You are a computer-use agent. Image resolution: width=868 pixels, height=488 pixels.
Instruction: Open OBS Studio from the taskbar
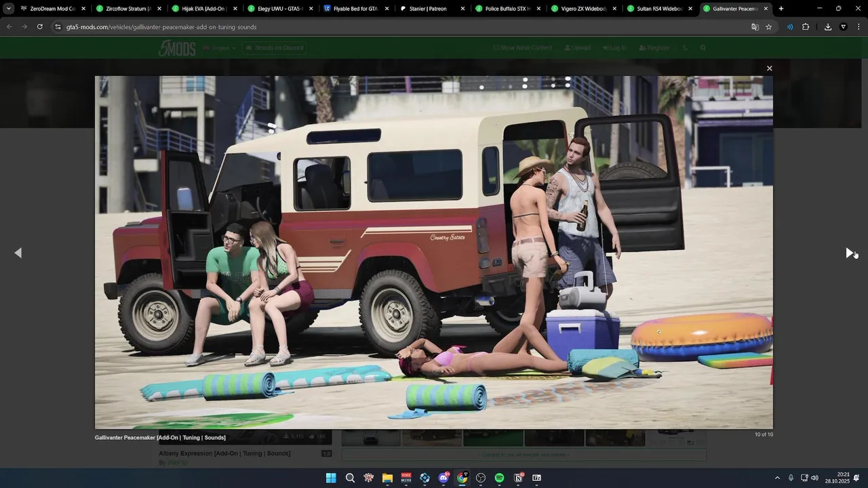click(481, 478)
